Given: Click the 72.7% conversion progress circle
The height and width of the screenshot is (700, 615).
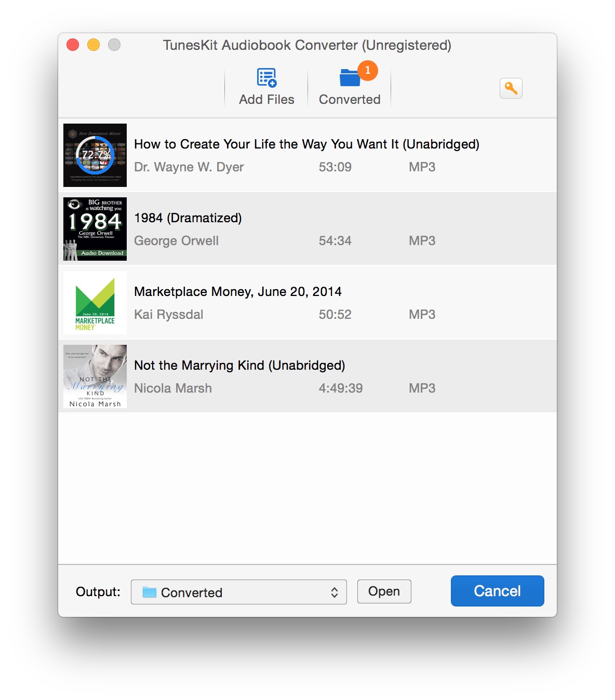Looking at the screenshot, I should click(95, 155).
